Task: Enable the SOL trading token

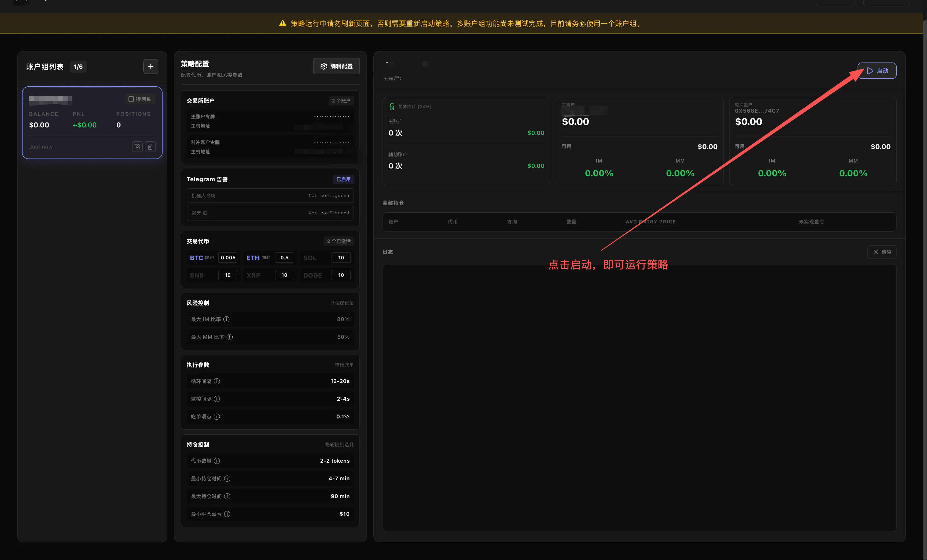Action: tap(310, 258)
